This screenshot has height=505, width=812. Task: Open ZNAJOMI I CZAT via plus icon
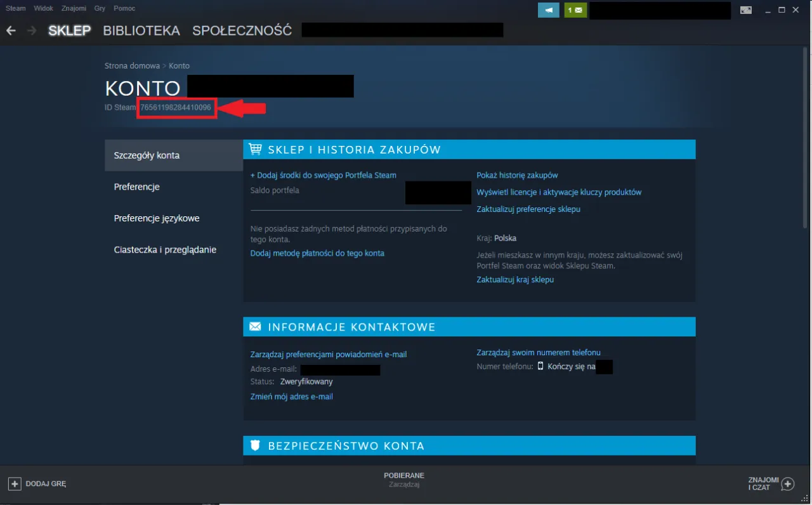pos(788,483)
